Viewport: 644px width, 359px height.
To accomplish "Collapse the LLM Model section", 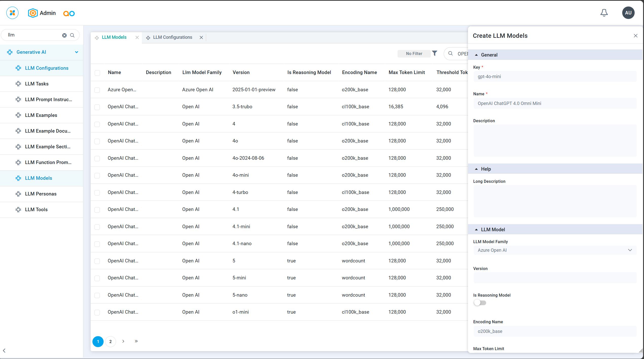I will (476, 230).
